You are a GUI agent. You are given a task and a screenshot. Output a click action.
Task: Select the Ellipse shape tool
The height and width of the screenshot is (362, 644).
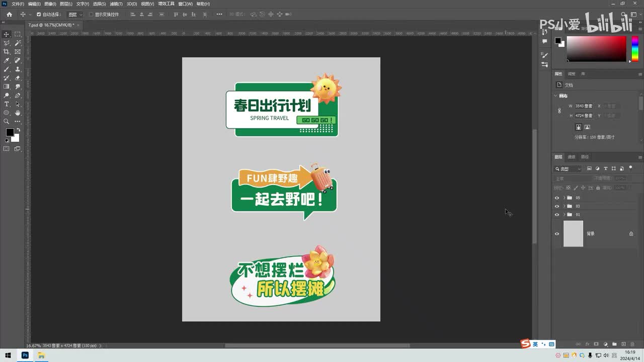[x=7, y=113]
